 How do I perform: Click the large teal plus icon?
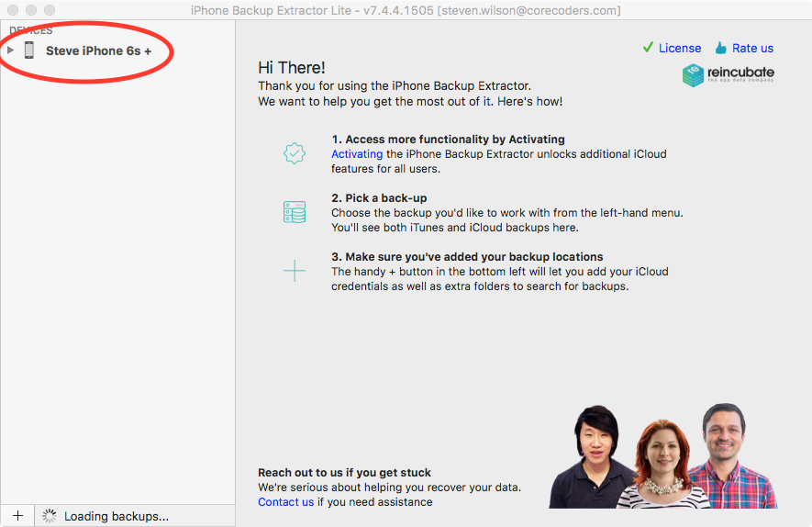click(x=294, y=271)
